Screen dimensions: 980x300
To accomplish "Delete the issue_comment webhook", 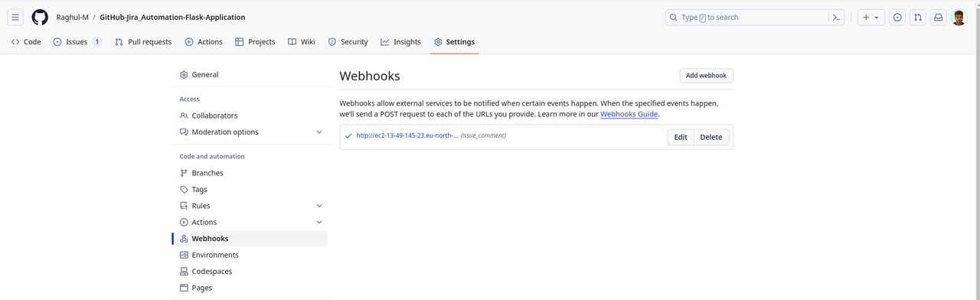I will (x=711, y=137).
